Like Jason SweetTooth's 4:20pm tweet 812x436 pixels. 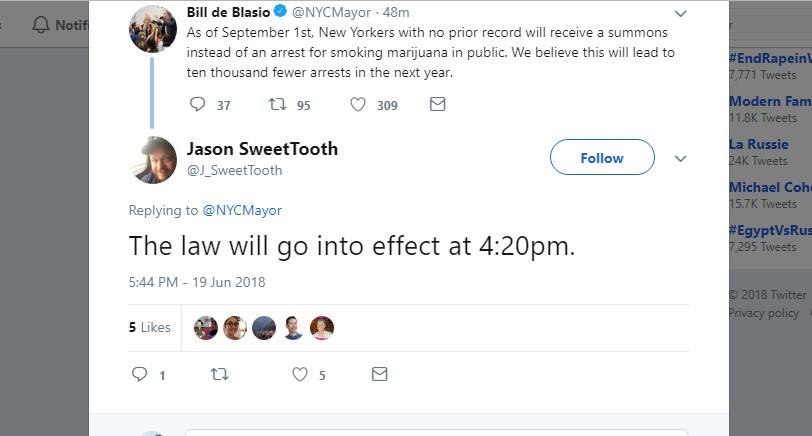pyautogui.click(x=299, y=374)
